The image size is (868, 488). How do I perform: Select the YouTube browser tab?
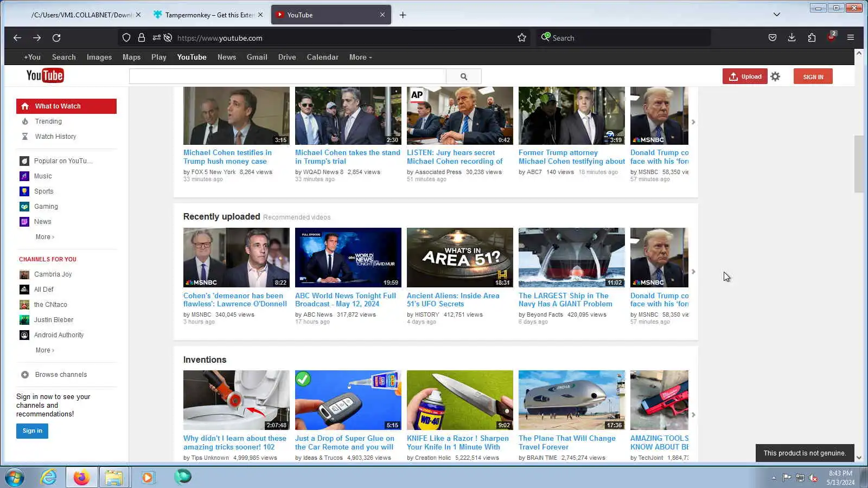click(x=331, y=15)
